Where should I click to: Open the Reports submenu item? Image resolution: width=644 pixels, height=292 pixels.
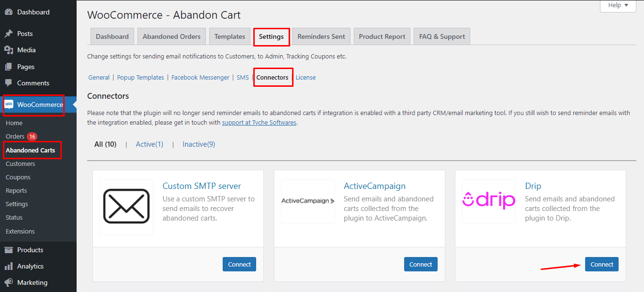click(16, 190)
